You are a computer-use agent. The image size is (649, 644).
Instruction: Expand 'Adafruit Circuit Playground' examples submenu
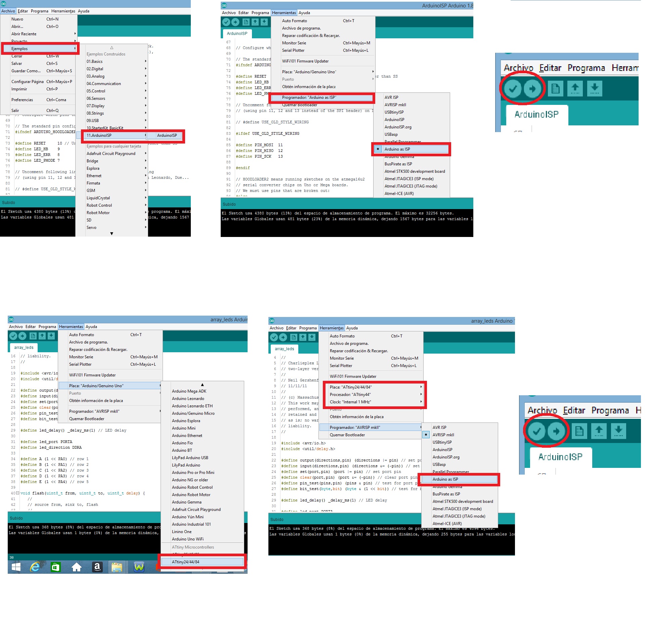pyautogui.click(x=145, y=153)
